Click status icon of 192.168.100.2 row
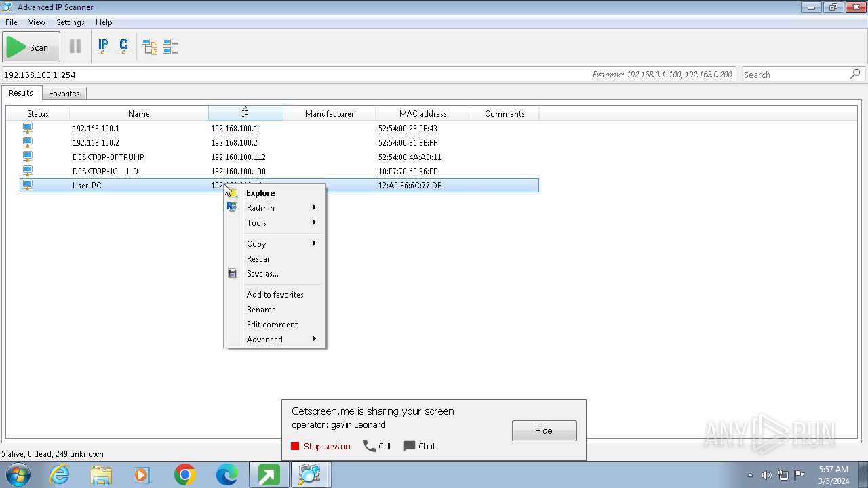Image resolution: width=868 pixels, height=488 pixels. pos(28,142)
